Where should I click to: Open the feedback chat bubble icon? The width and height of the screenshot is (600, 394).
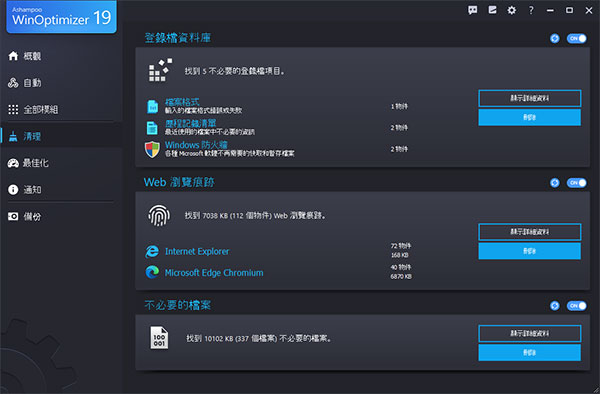473,10
